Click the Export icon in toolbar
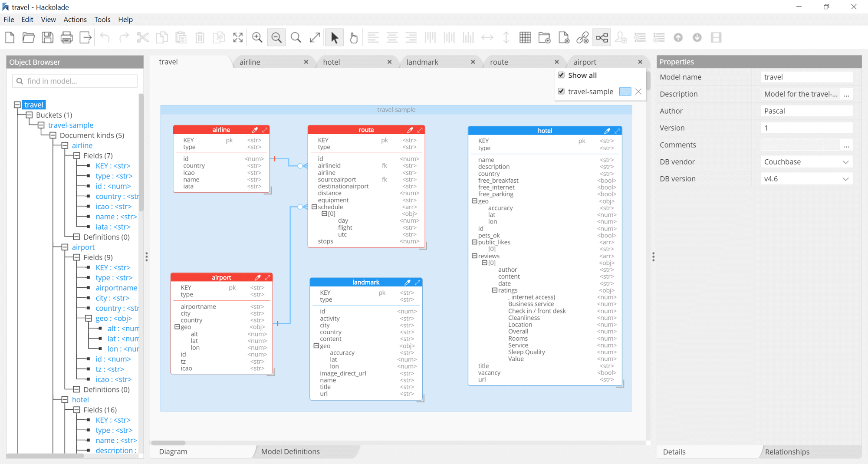 [x=85, y=38]
